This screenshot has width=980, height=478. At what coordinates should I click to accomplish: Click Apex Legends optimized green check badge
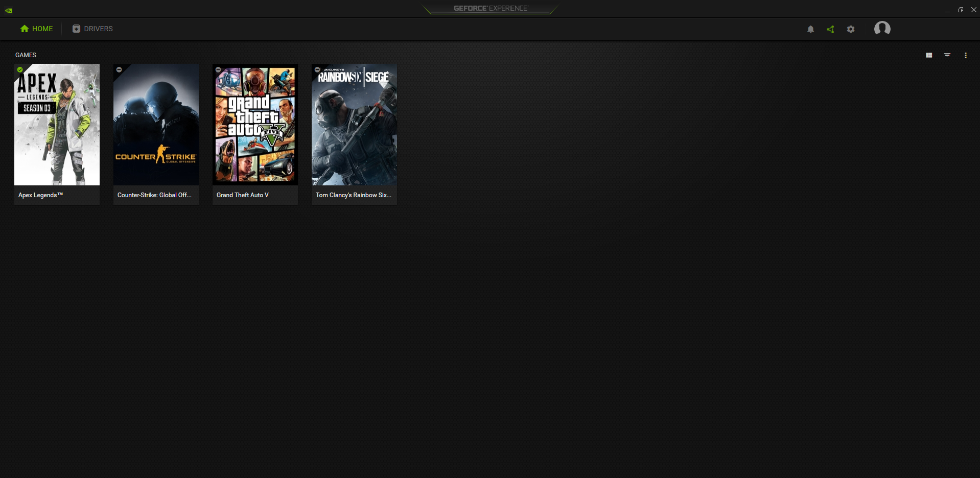[20, 69]
